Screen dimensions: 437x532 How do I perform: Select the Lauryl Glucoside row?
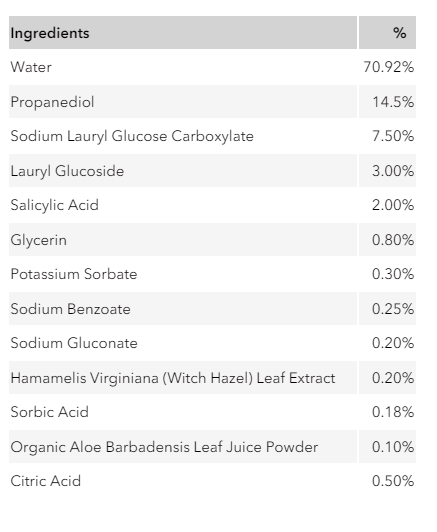pyautogui.click(x=212, y=171)
